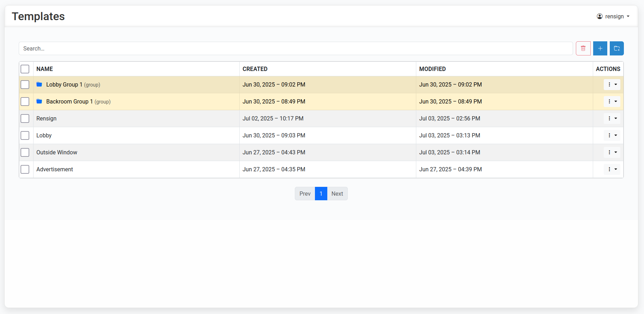Click the blue plus add template icon
Screen dimensions: 644x314
(x=600, y=48)
